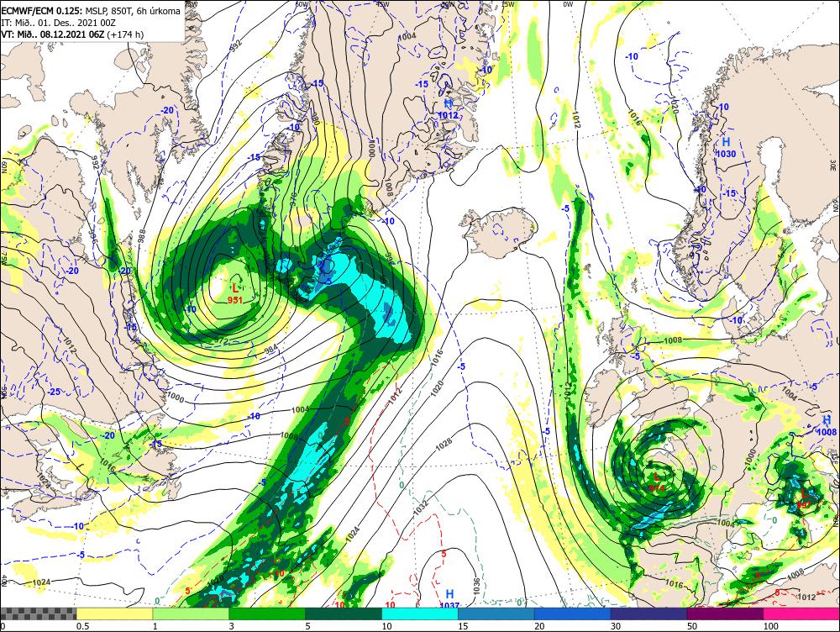The image size is (840, 632).
Task: Click the green 3–5 legend swatch
Action: point(267,614)
